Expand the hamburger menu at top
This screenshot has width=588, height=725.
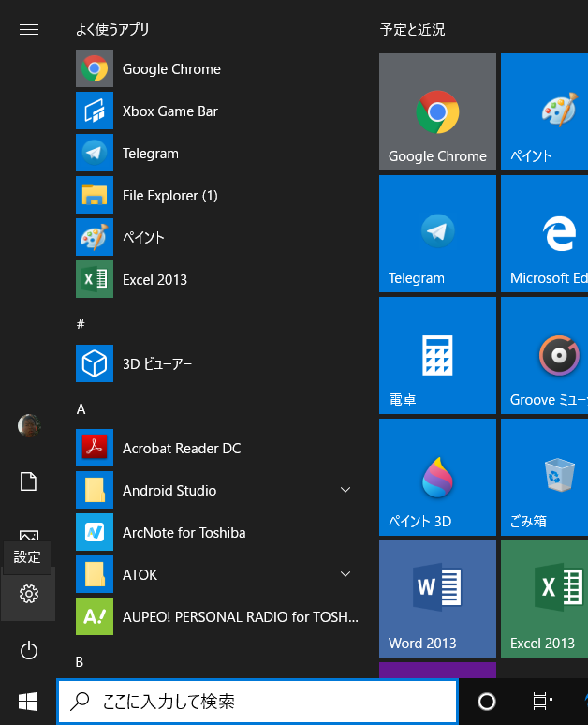click(29, 30)
